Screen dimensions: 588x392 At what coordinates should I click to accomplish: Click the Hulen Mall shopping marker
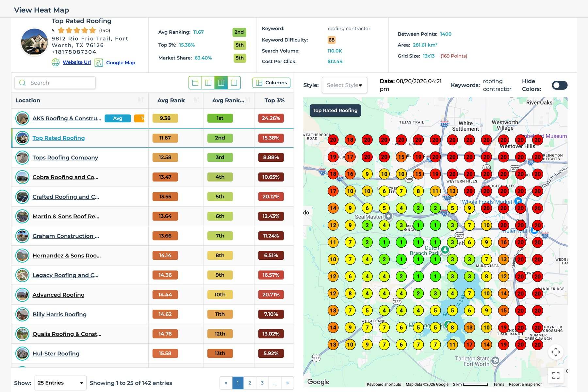[534, 231]
